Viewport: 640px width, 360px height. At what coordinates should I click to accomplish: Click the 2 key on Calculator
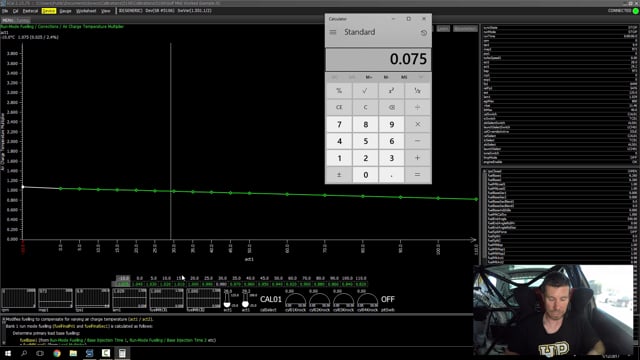pyautogui.click(x=365, y=158)
